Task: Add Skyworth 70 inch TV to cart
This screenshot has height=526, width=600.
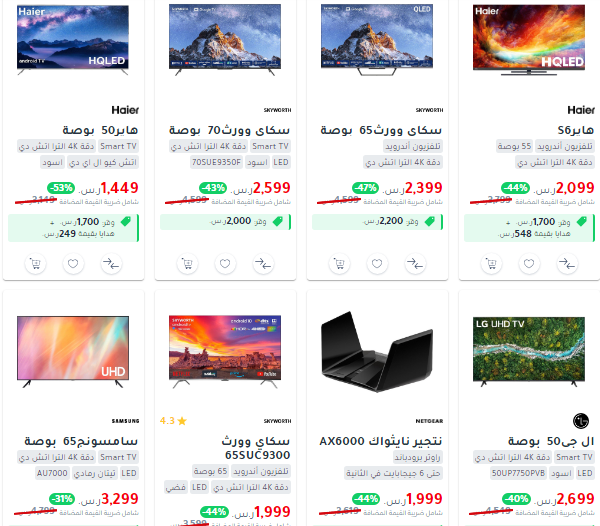Action: point(187,264)
